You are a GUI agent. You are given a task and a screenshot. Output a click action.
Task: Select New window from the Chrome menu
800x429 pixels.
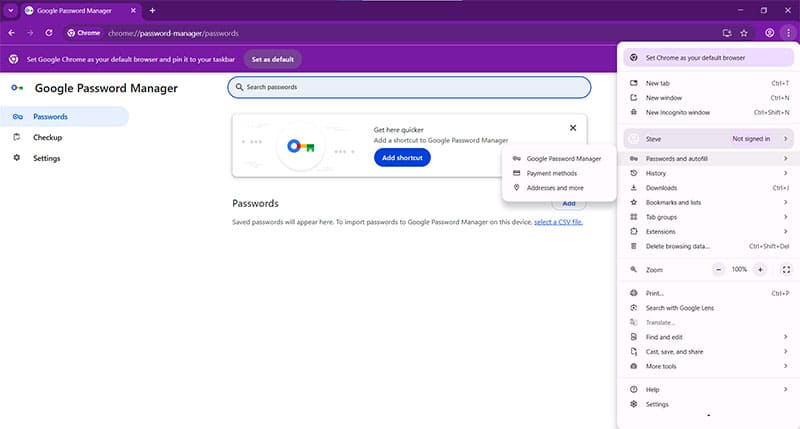708,97
